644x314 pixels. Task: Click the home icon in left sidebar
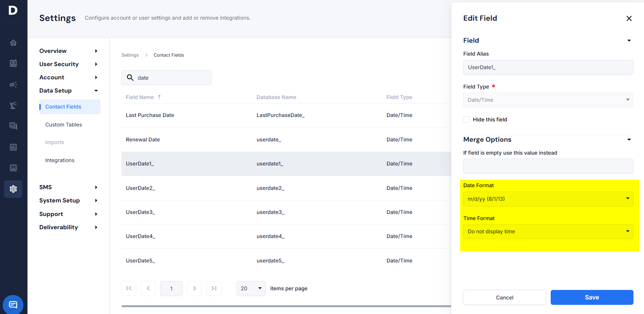[13, 43]
